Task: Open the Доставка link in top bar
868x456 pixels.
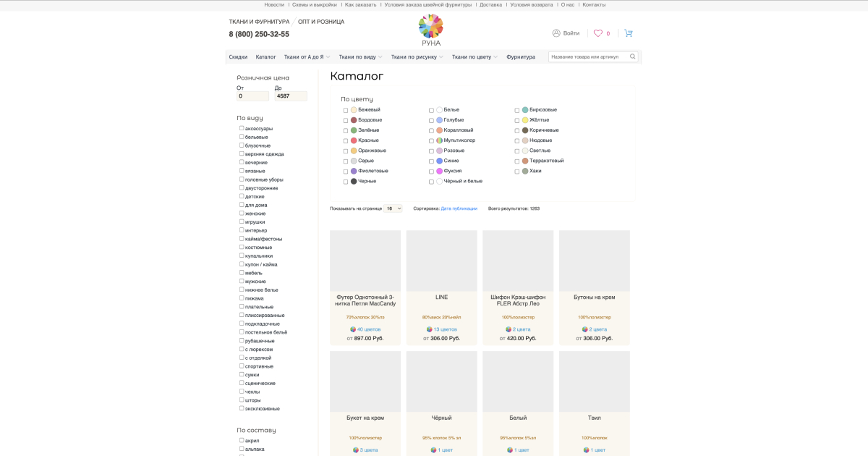Action: coord(490,5)
